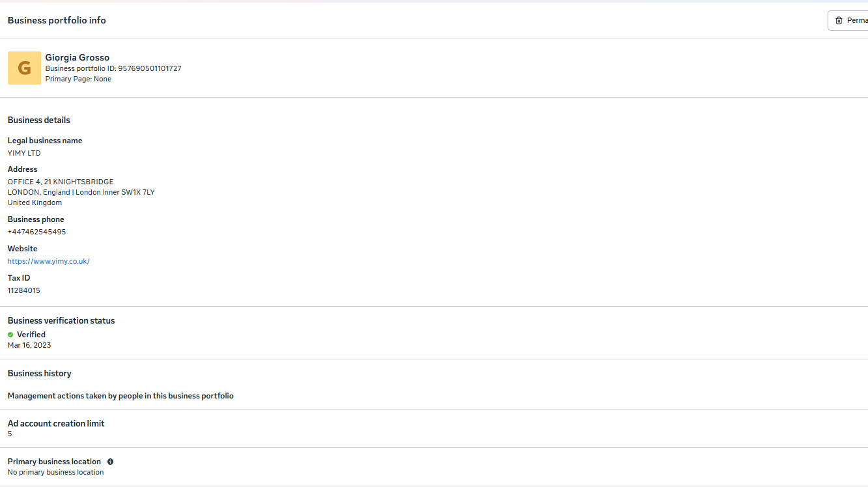Click the Business details heading
Image resolution: width=868 pixels, height=487 pixels.
39,120
